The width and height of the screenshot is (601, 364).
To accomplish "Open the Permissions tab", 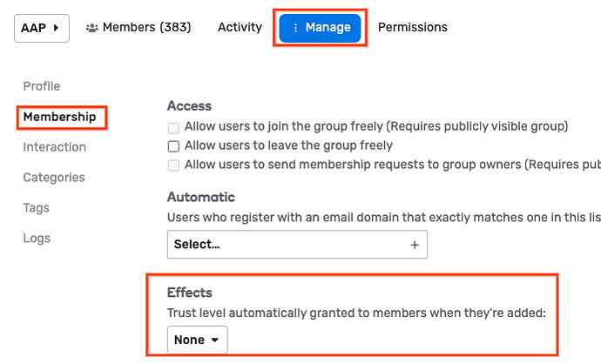I will coord(412,28).
